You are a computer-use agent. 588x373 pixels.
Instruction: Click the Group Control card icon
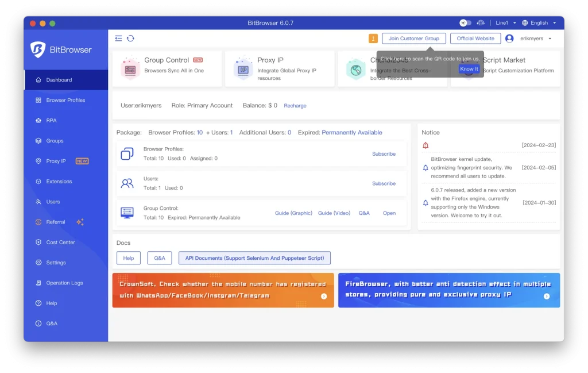(130, 69)
